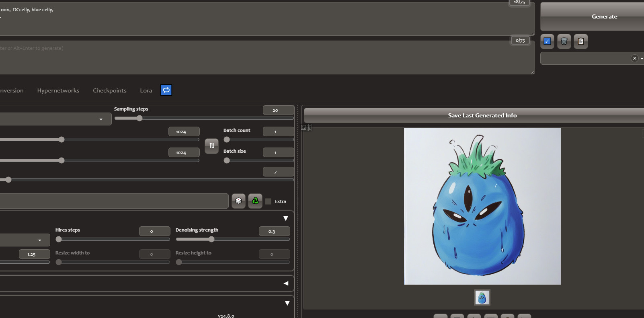Open the Hypernetworks tab
The height and width of the screenshot is (318, 644).
coord(58,90)
